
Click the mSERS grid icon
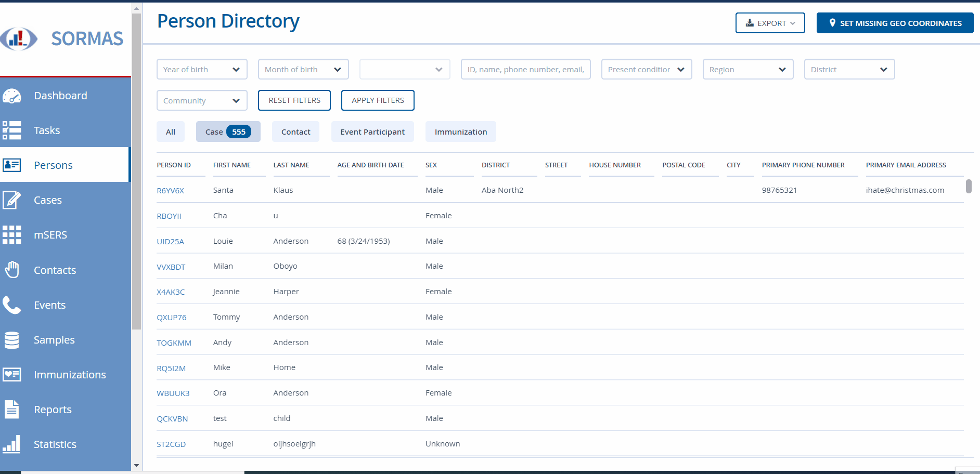(x=11, y=235)
